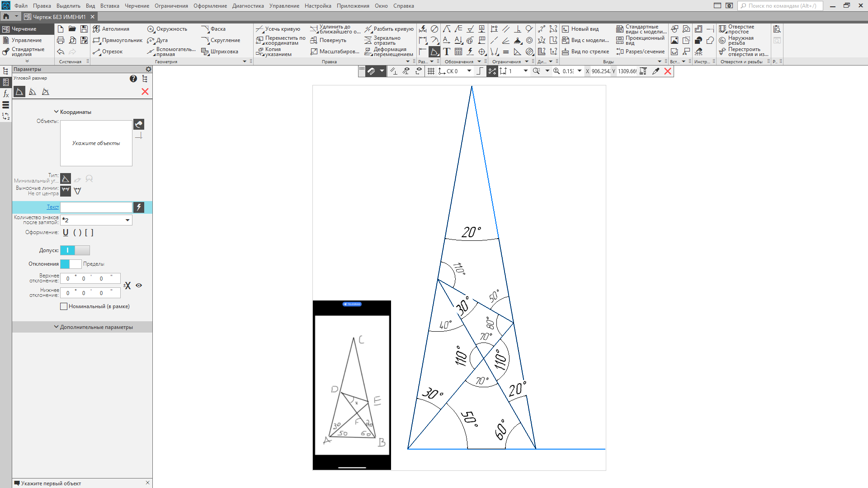The image size is (868, 488).
Task: Click the red X cancel command button
Action: (145, 92)
